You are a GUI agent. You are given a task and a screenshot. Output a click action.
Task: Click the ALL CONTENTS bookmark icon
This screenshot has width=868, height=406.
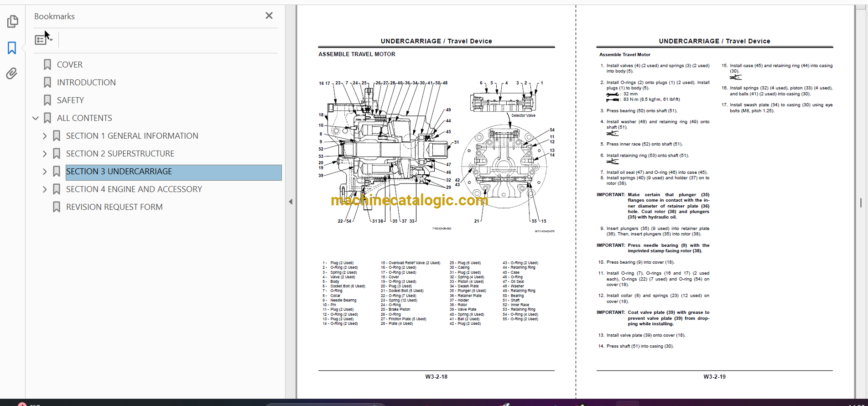point(47,118)
